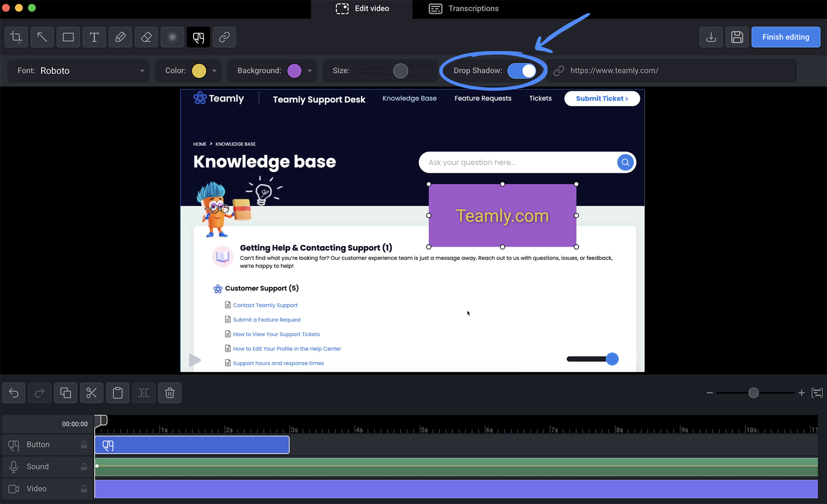The height and width of the screenshot is (504, 827).
Task: Open How to View Your Support Tickets
Action: coord(277,334)
